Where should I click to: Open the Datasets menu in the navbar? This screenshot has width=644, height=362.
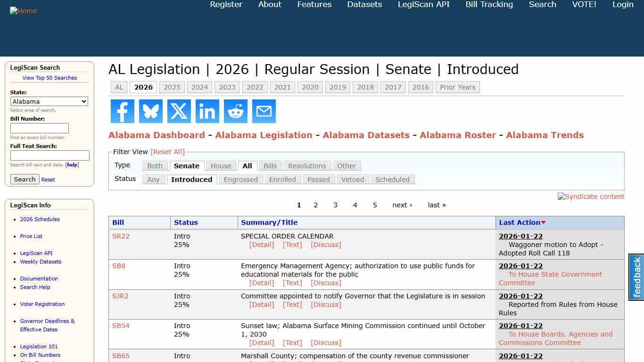(364, 5)
